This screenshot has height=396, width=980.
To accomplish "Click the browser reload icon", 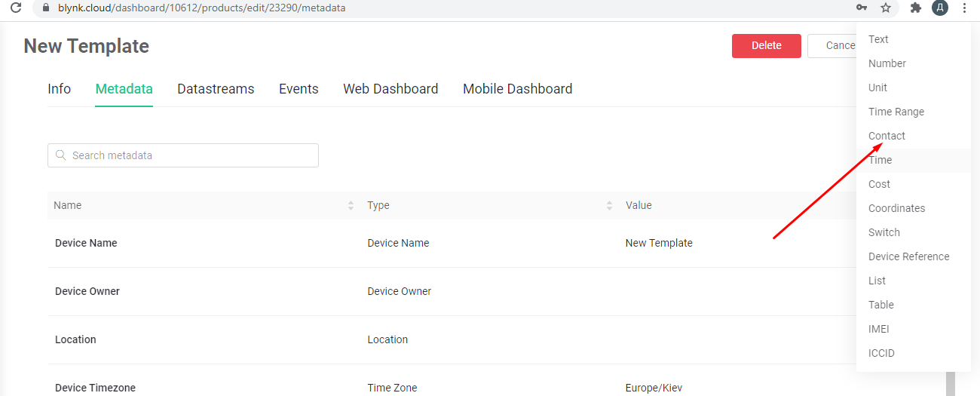I will (x=16, y=8).
